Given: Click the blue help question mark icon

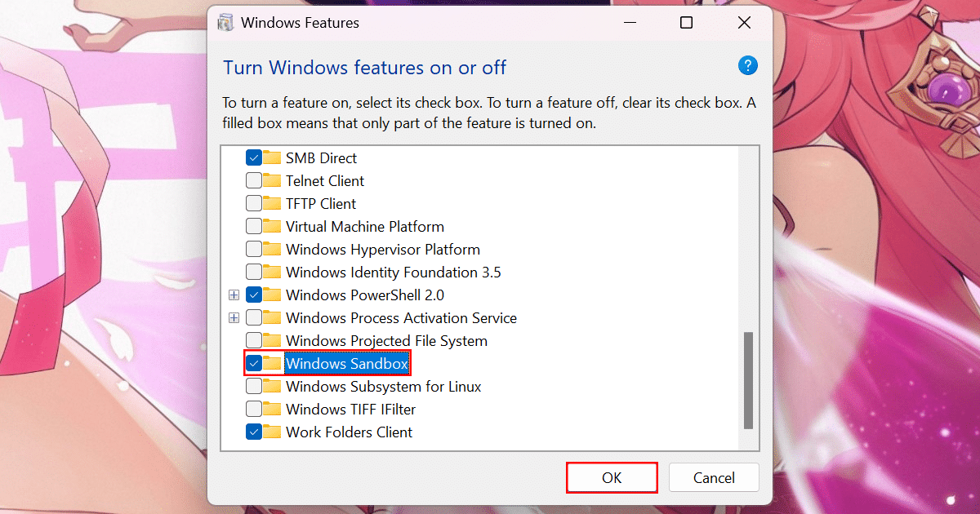Looking at the screenshot, I should tap(747, 66).
